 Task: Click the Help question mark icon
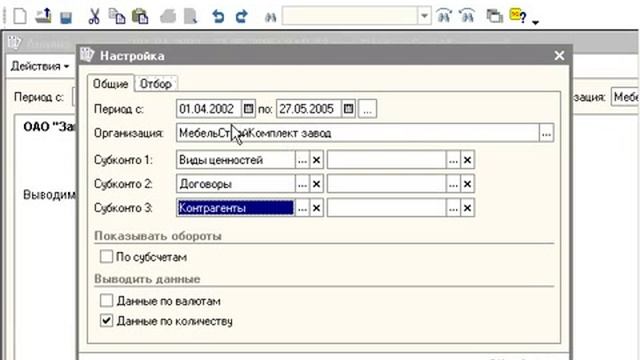click(x=518, y=16)
